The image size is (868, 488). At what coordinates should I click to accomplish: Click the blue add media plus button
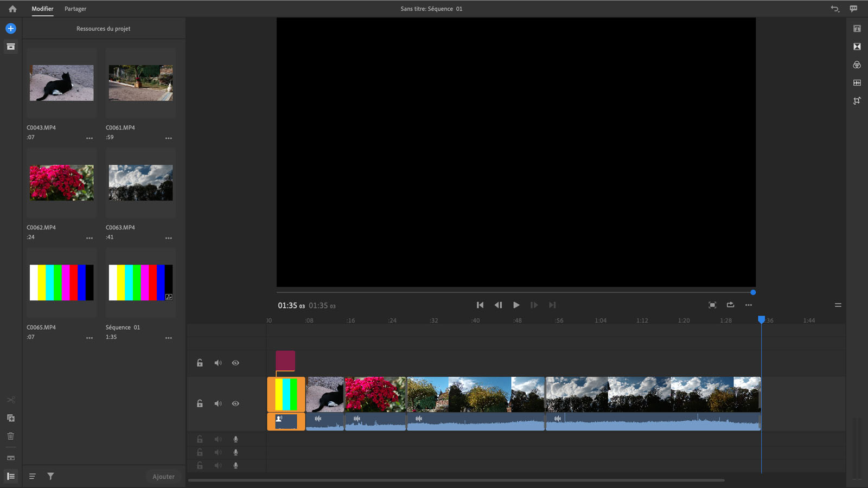[x=11, y=28]
